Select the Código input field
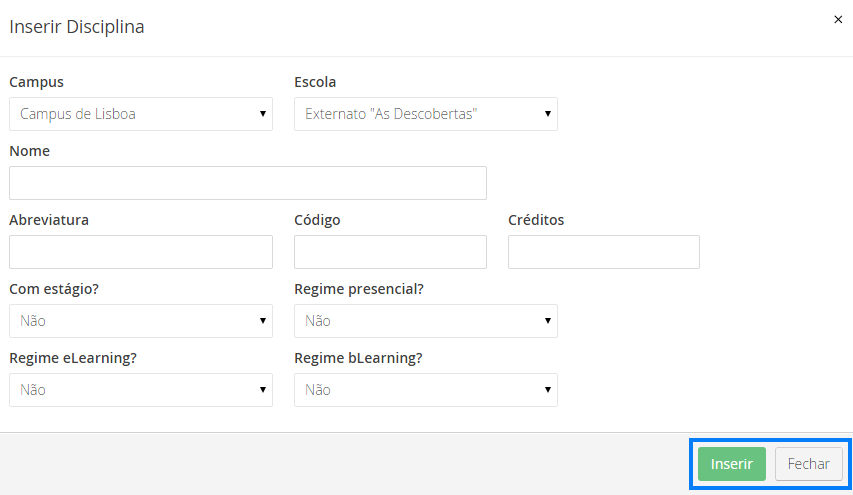Image resolution: width=853 pixels, height=495 pixels. coord(390,252)
